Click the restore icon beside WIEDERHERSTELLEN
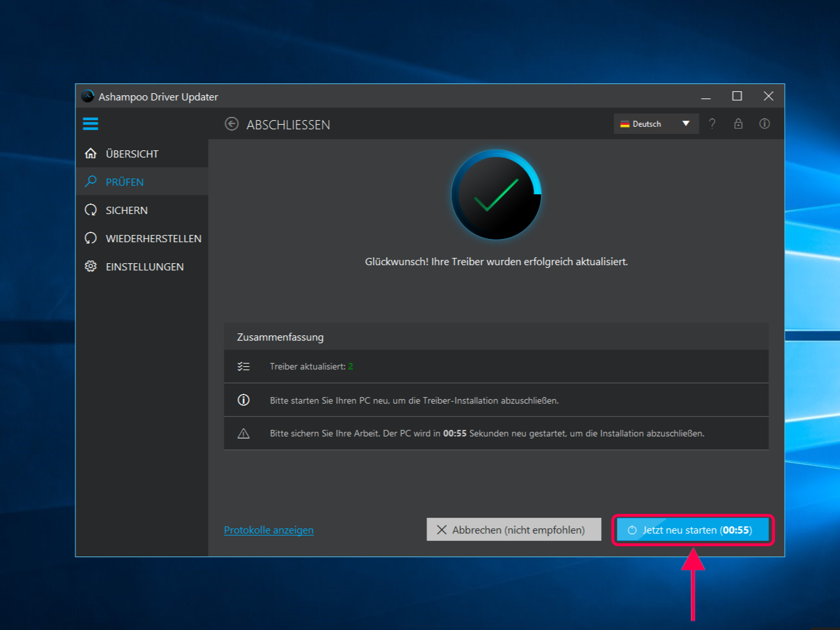Viewport: 840px width, 630px height. pos(91,238)
